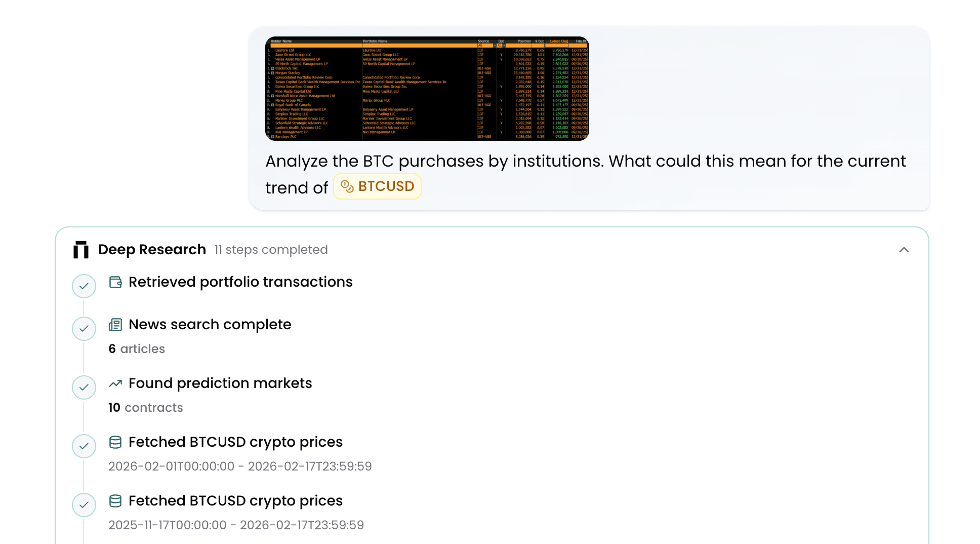Click the checkmark circle next to Found prediction markets

[84, 387]
